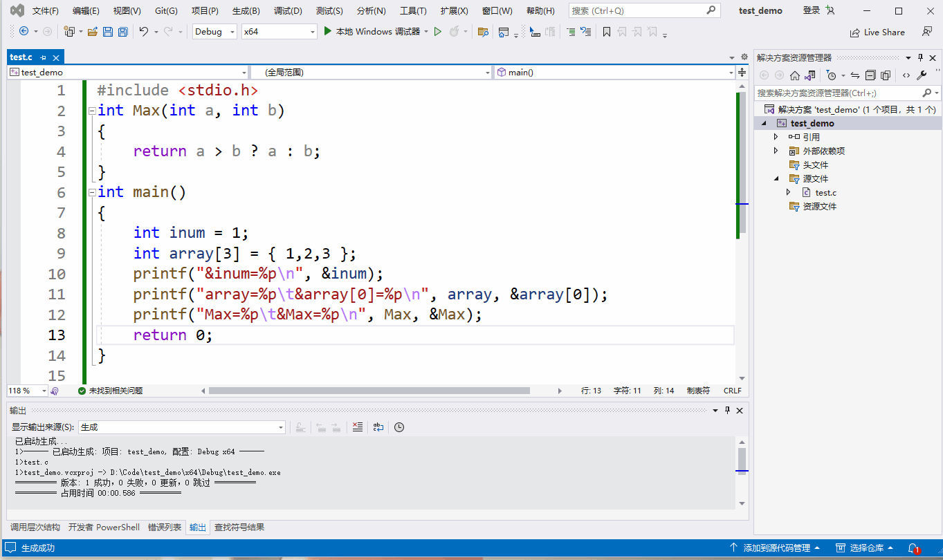Sync with active document icon
The image size is (943, 560).
855,75
